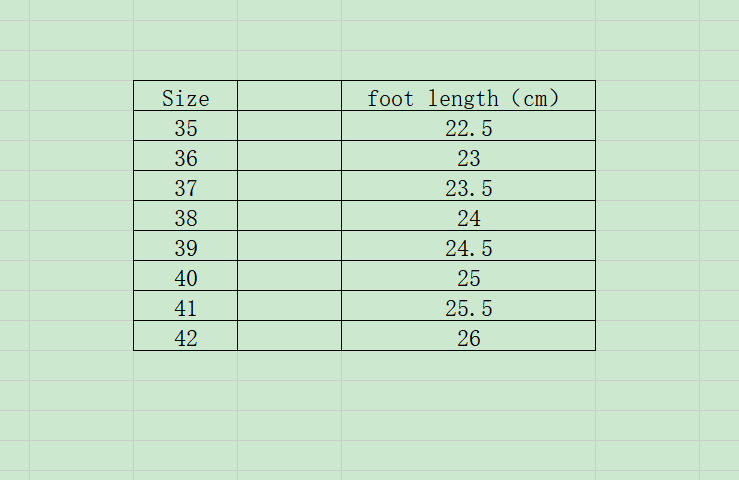This screenshot has width=739, height=480.
Task: Click the foot length cell for size 36
Action: (468, 157)
